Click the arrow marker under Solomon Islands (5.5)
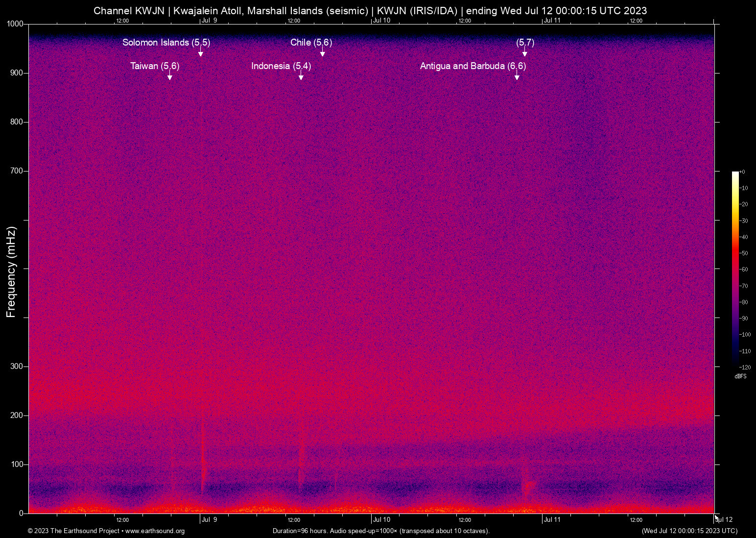 coord(200,52)
